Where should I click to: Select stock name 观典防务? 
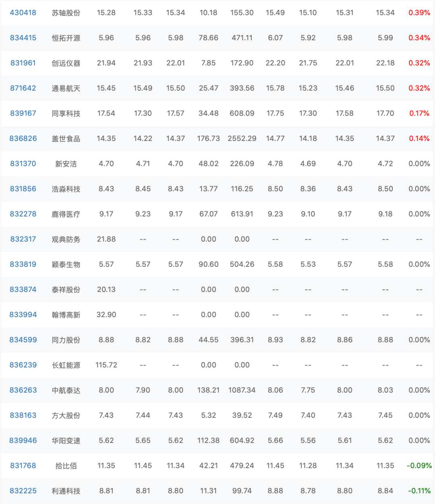66,239
